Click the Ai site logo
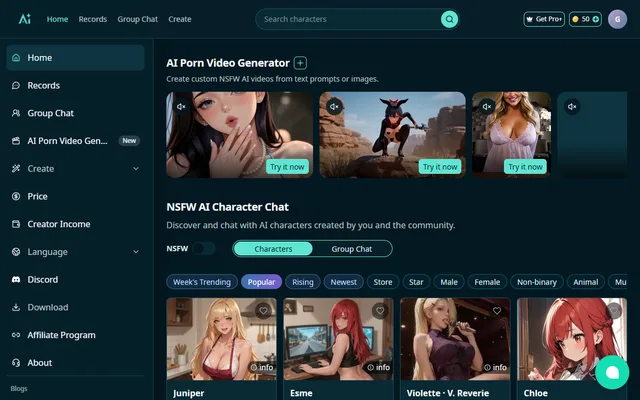The width and height of the screenshot is (640, 400). tap(24, 19)
